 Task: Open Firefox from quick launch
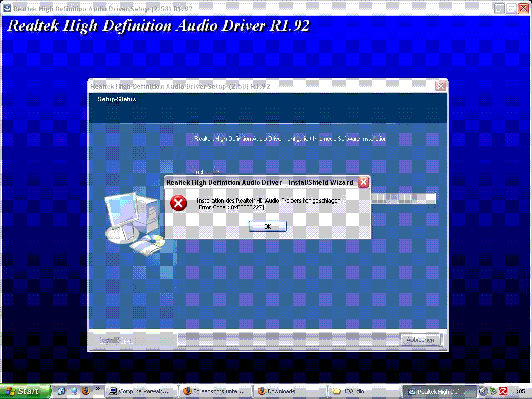click(x=86, y=391)
